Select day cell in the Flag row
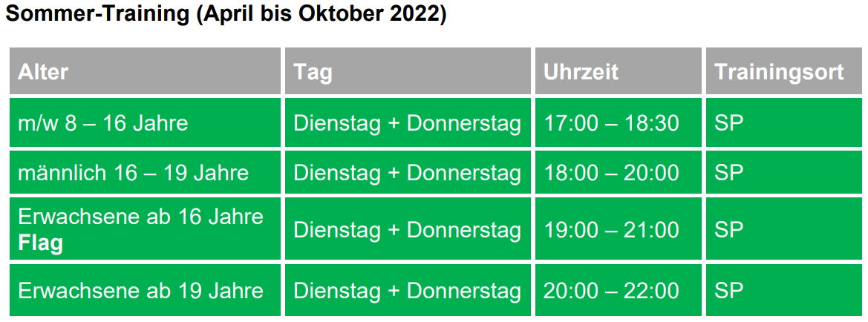Image resolution: width=868 pixels, height=322 pixels. [408, 229]
